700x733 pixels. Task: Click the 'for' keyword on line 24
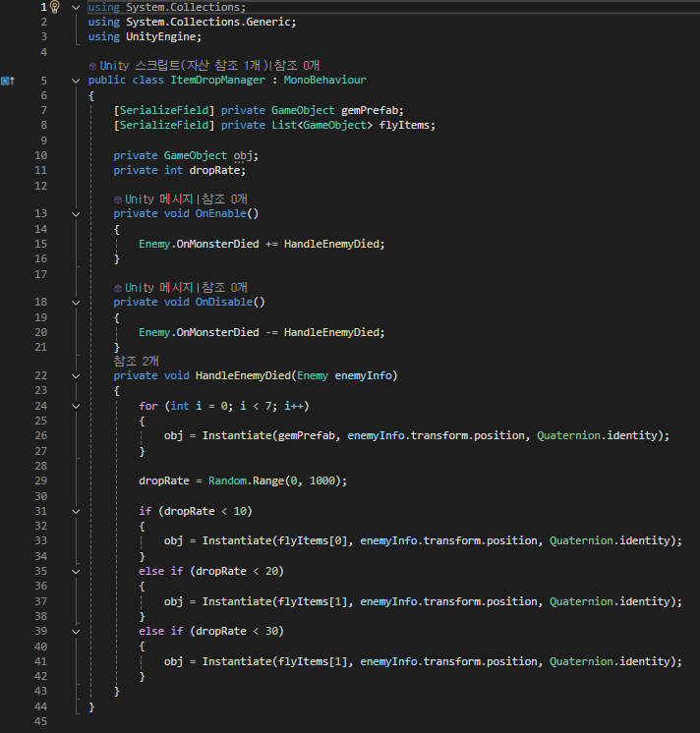pyautogui.click(x=148, y=406)
